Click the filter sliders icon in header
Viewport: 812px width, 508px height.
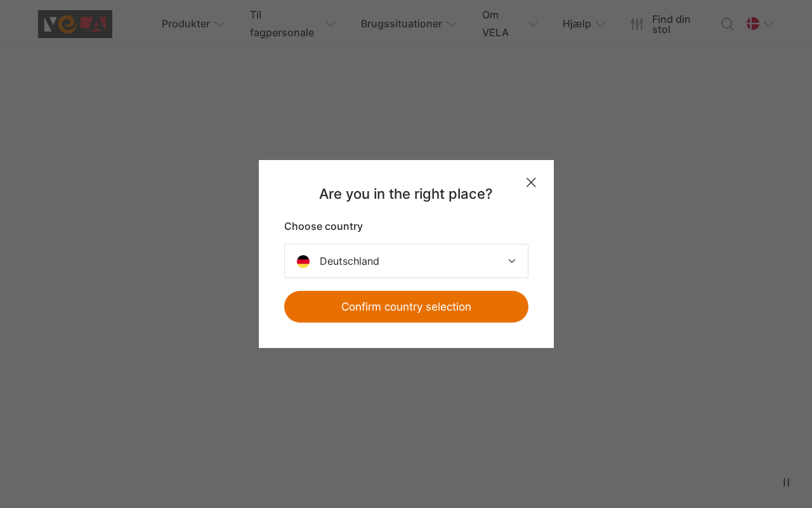point(637,24)
